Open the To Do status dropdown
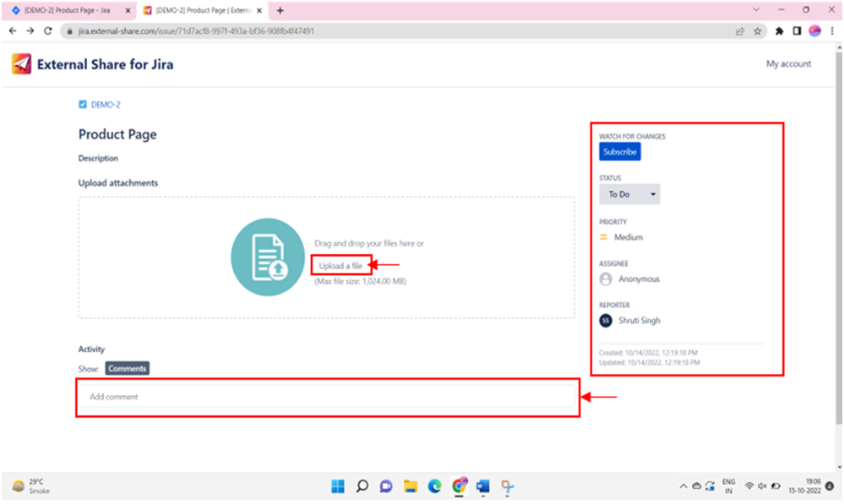 pyautogui.click(x=629, y=194)
